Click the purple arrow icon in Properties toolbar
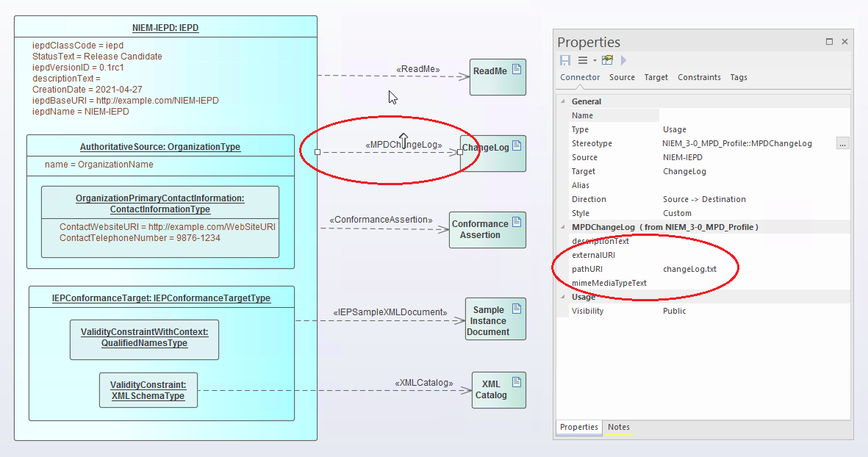Viewport: 868px width, 457px height. coord(624,60)
